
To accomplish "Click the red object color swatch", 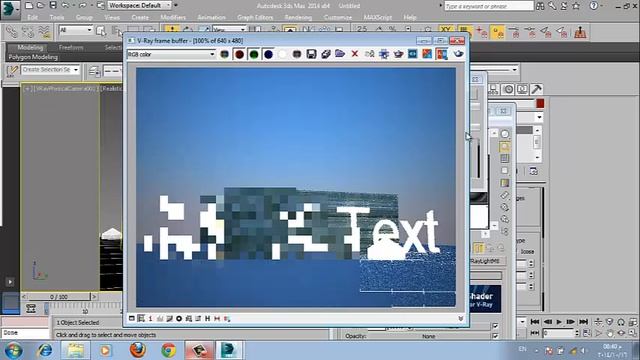I will tap(540, 103).
